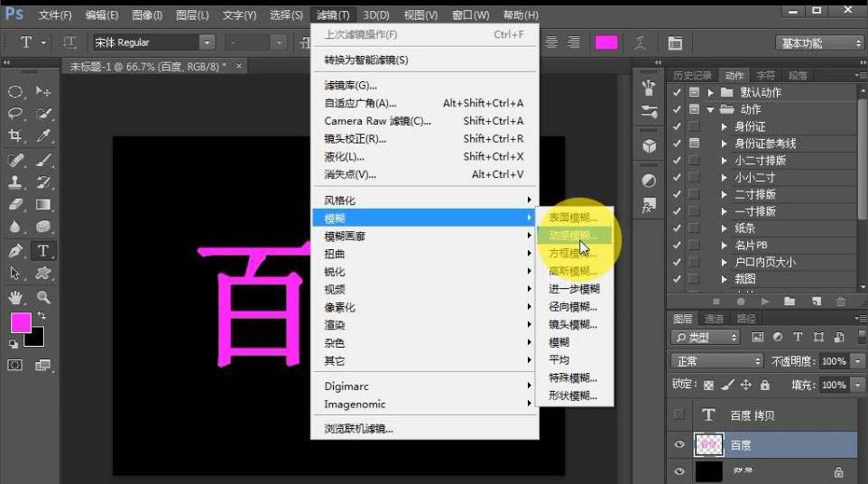Toggle the 小二寸排版 action checkmark
Image resolution: width=868 pixels, height=484 pixels.
coord(677,161)
